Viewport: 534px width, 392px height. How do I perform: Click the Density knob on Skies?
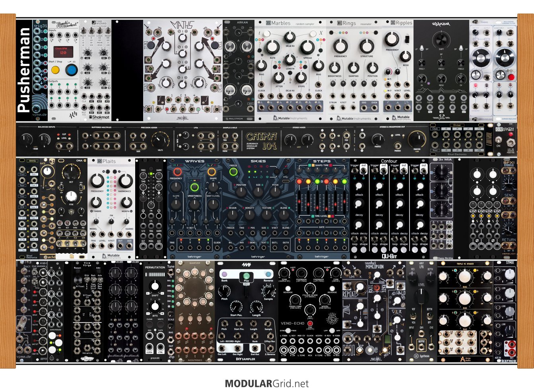[249, 215]
